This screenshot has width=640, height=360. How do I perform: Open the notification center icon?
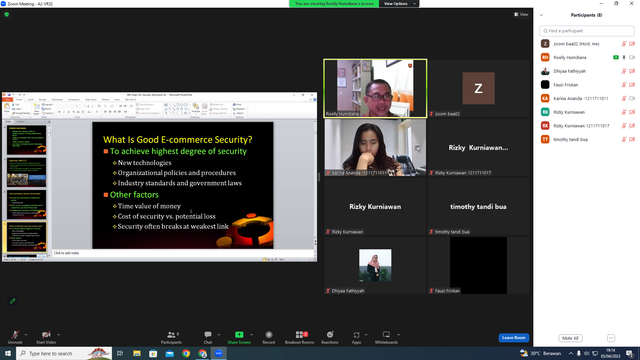(629, 353)
